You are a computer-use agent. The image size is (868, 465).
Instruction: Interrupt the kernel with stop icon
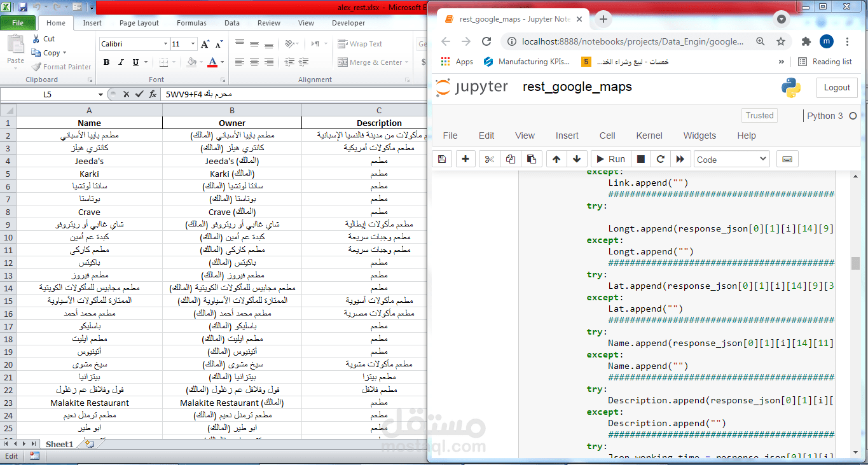coord(641,159)
